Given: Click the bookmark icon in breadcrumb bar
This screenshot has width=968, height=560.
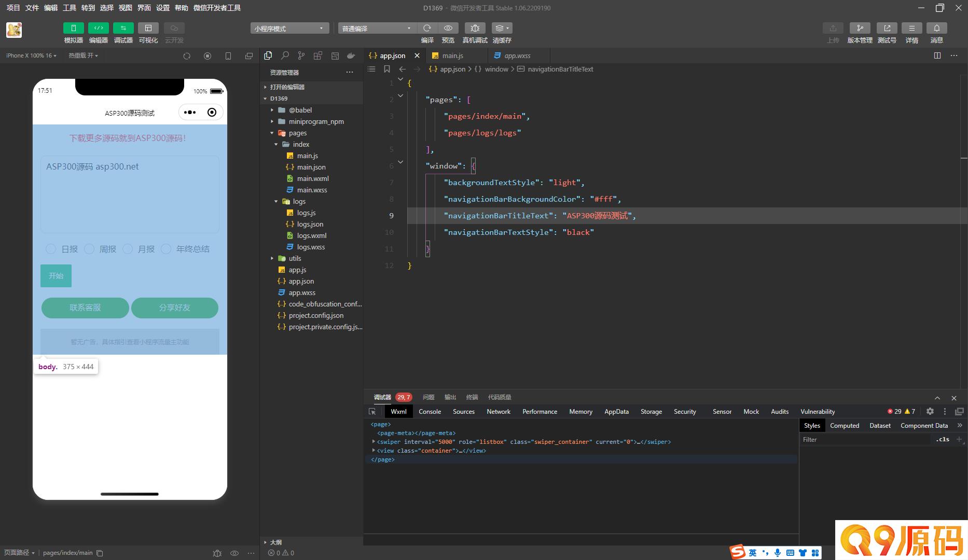Looking at the screenshot, I should tap(386, 69).
